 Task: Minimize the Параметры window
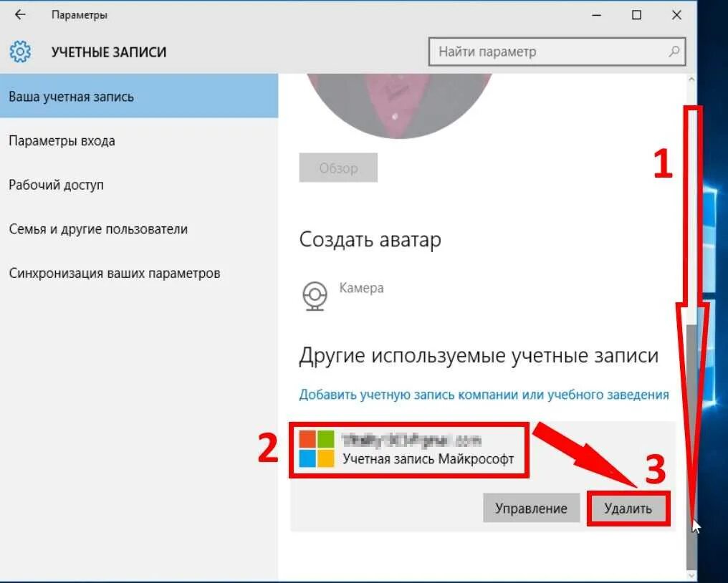[597, 15]
